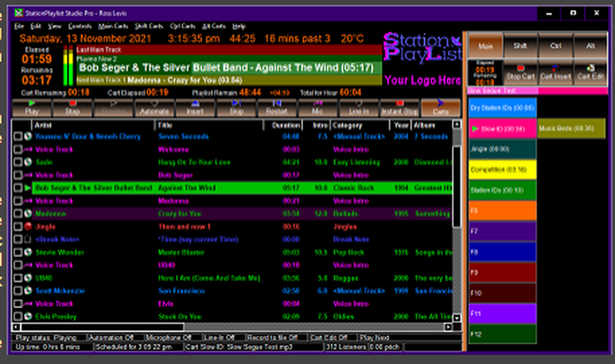Check the Stevie Wonder Master Blaster checkbox
This screenshot has width=615, height=364.
(x=18, y=252)
